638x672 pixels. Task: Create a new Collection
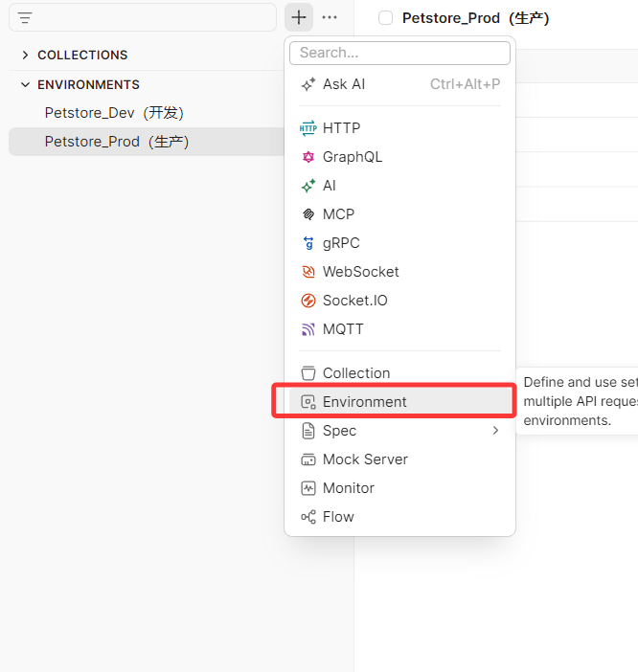tap(399, 373)
